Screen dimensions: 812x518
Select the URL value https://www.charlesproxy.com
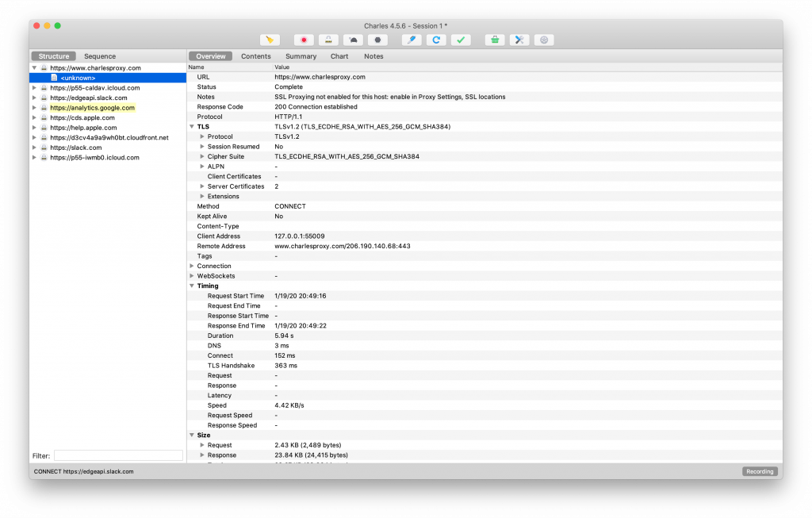(320, 77)
